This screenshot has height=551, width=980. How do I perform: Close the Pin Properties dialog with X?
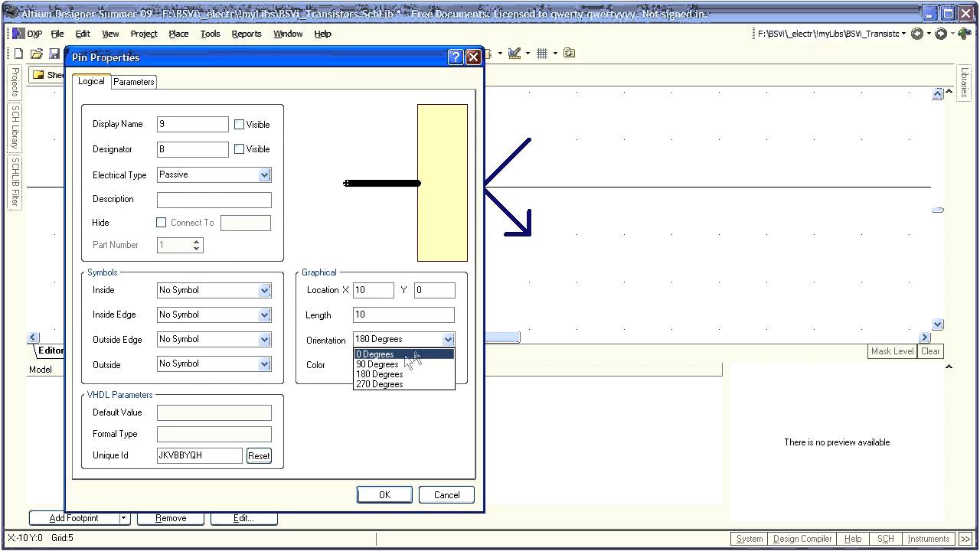[473, 57]
